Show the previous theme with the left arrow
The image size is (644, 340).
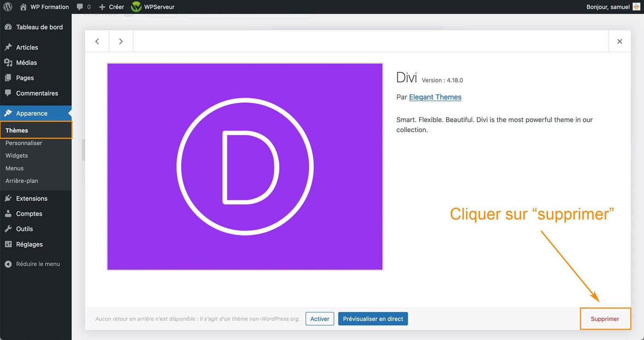tap(97, 41)
